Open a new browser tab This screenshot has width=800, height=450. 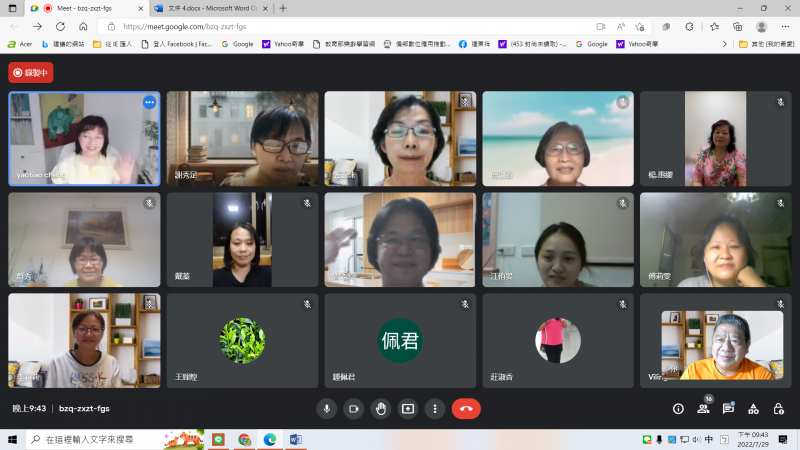coord(283,8)
